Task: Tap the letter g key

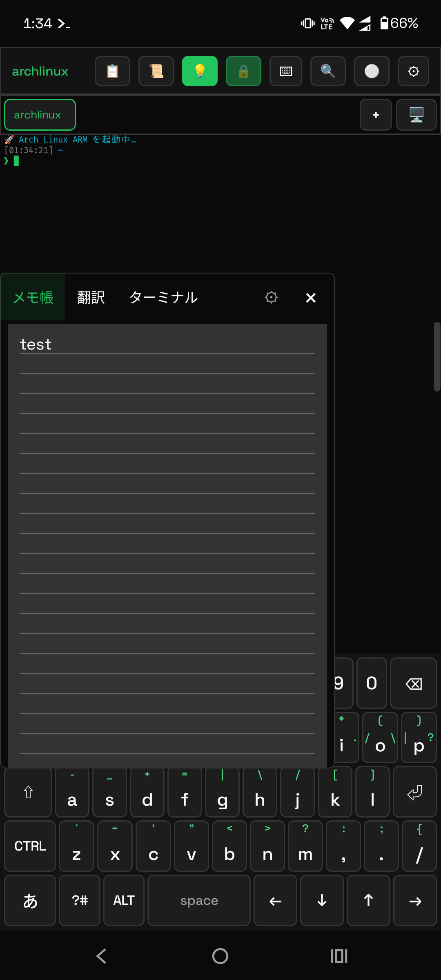Action: 222,793
